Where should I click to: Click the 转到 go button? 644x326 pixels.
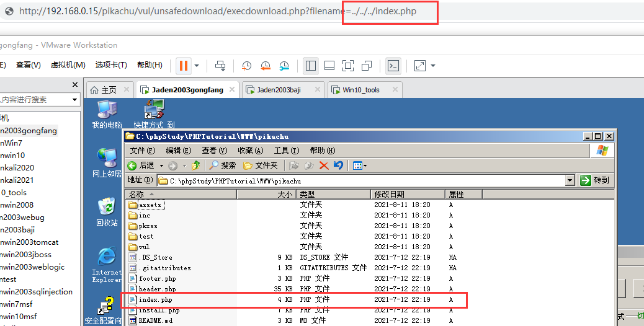point(594,180)
